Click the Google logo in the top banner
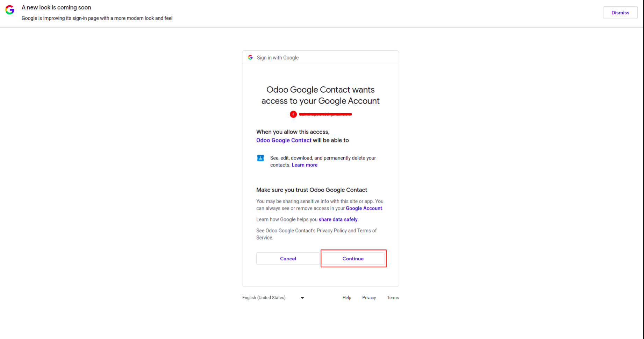The image size is (644, 339). pyautogui.click(x=10, y=10)
